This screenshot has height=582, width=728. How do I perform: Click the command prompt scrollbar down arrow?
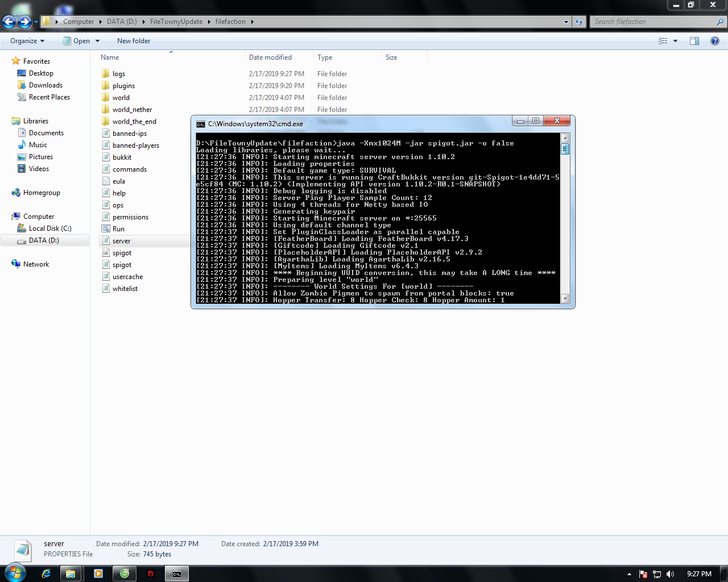pyautogui.click(x=565, y=298)
